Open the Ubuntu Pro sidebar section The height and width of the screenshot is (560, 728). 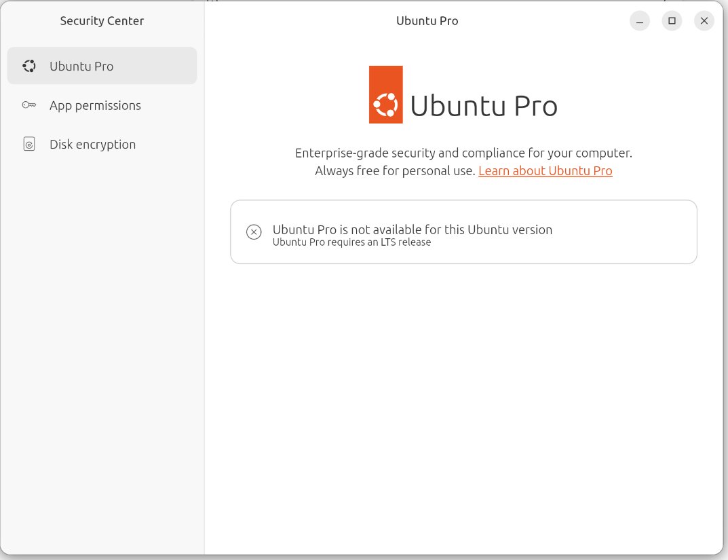(x=102, y=65)
